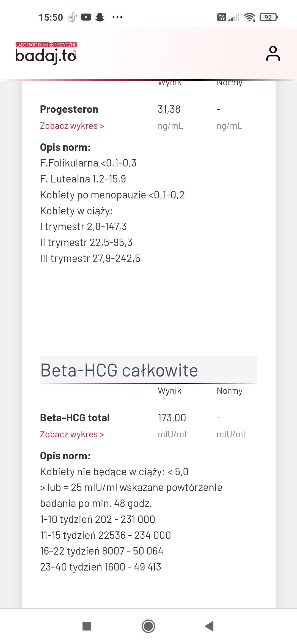Tap the TikTok notification icon
The image size is (297, 644).
(x=72, y=17)
